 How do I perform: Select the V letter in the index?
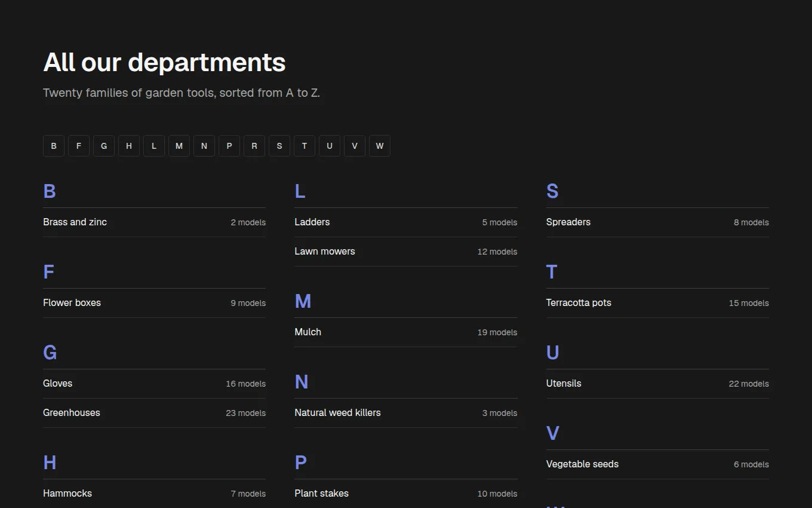point(355,146)
